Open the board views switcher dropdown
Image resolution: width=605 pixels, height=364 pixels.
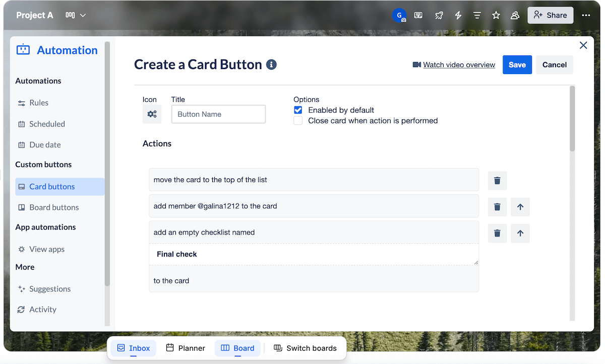[75, 15]
